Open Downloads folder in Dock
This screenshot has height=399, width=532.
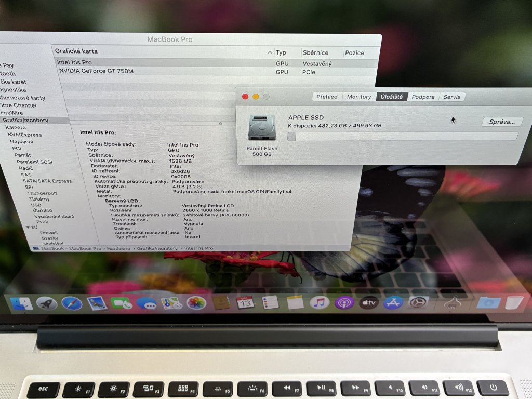pos(488,303)
